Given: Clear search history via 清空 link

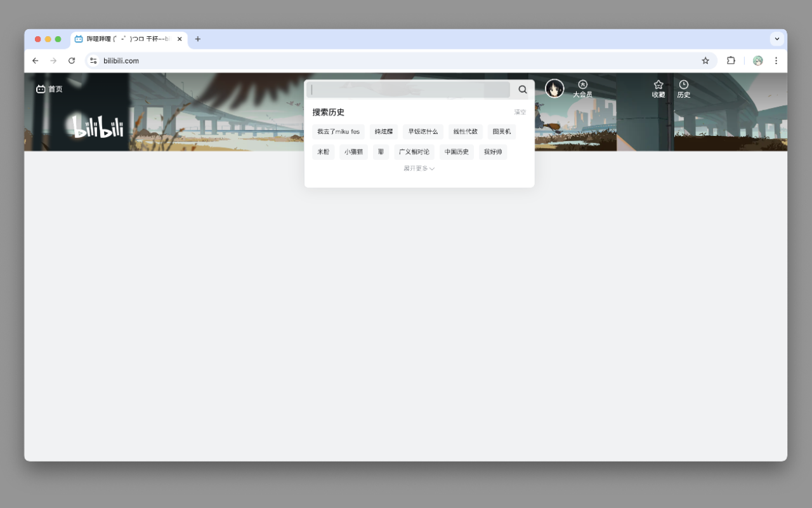Looking at the screenshot, I should pos(520,112).
